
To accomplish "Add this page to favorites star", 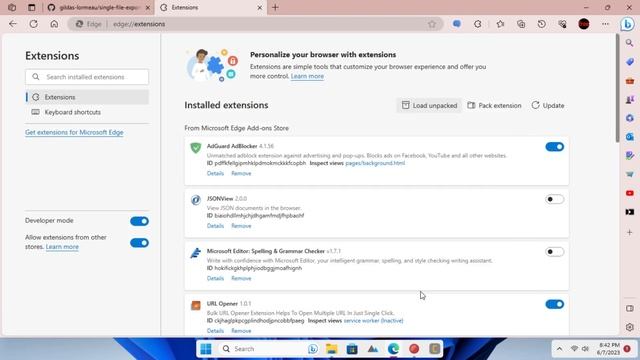I will coord(432,24).
